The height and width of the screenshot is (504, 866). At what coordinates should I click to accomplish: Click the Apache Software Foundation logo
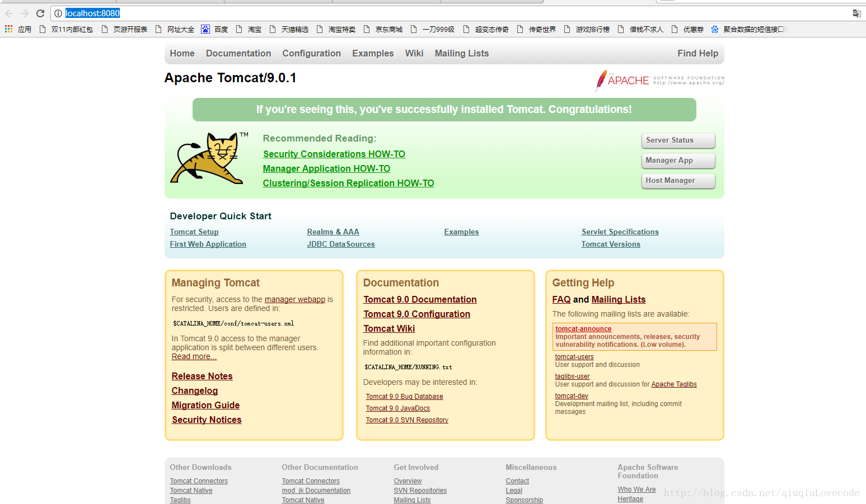pos(660,81)
